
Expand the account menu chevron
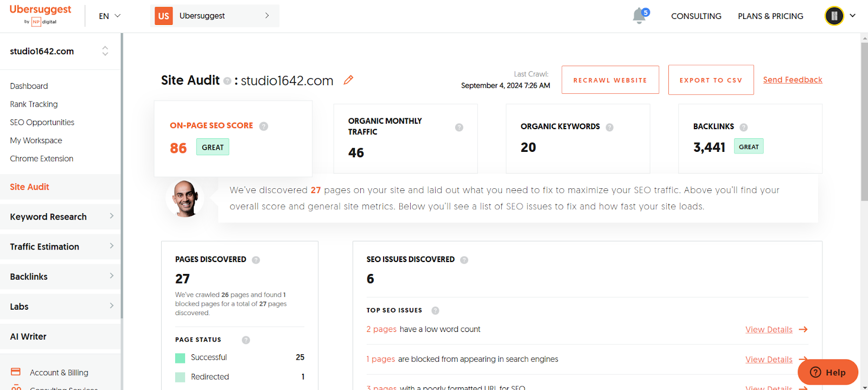(852, 16)
